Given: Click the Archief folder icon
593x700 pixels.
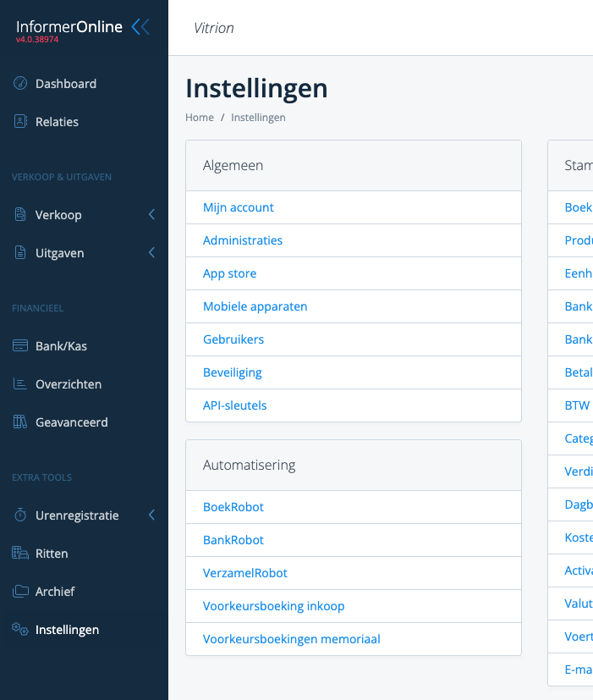Looking at the screenshot, I should click(20, 592).
